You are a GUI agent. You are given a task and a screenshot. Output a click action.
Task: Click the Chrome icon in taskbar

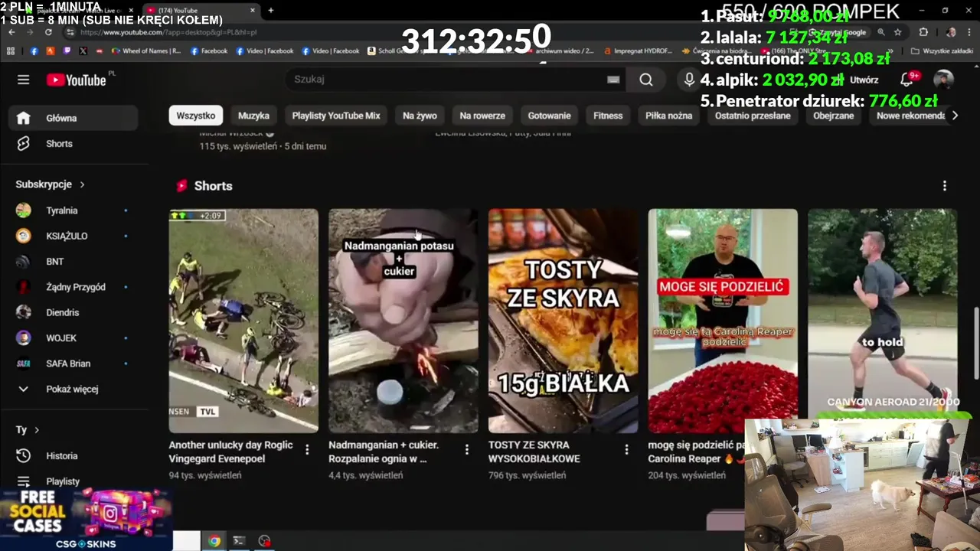coord(214,541)
